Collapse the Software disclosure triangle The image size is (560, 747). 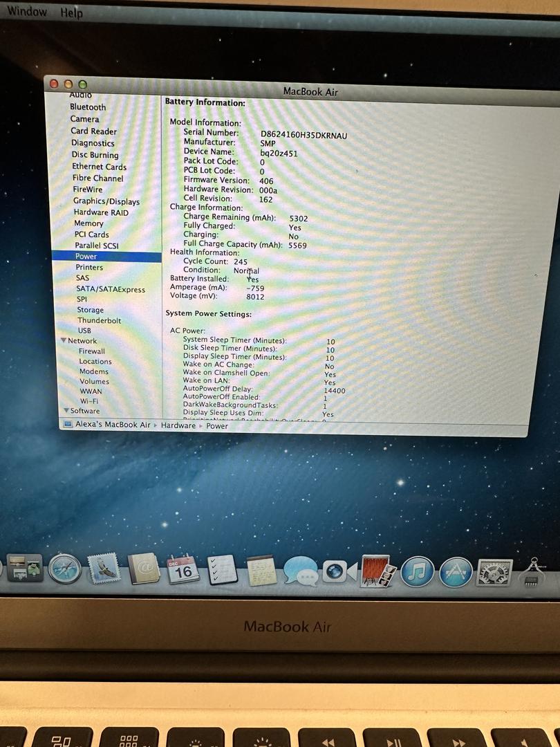pyautogui.click(x=66, y=411)
